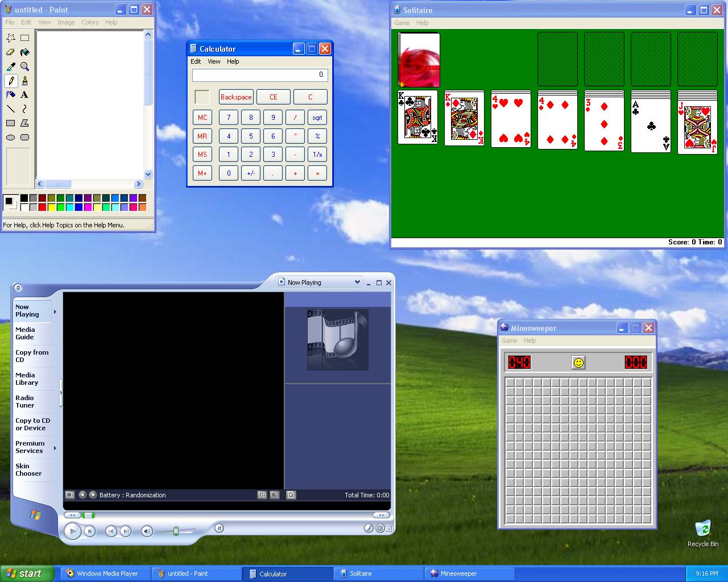Mute the Media Player sound
The height and width of the screenshot is (582, 728).
[147, 531]
